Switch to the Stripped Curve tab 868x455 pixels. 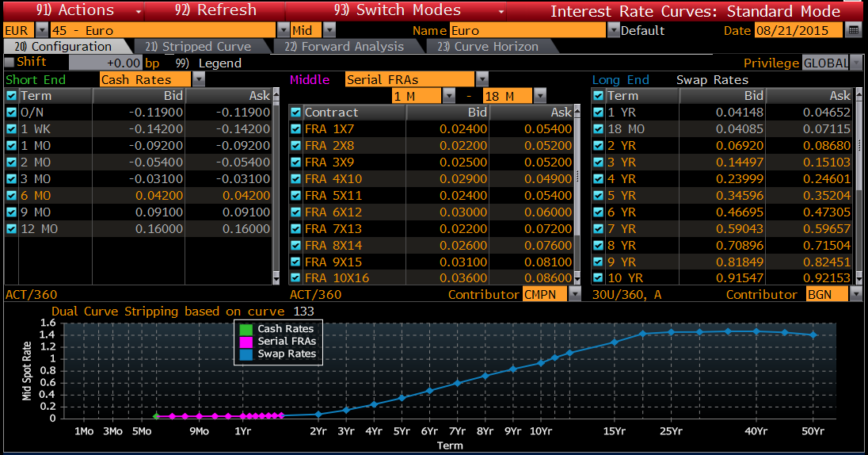198,47
